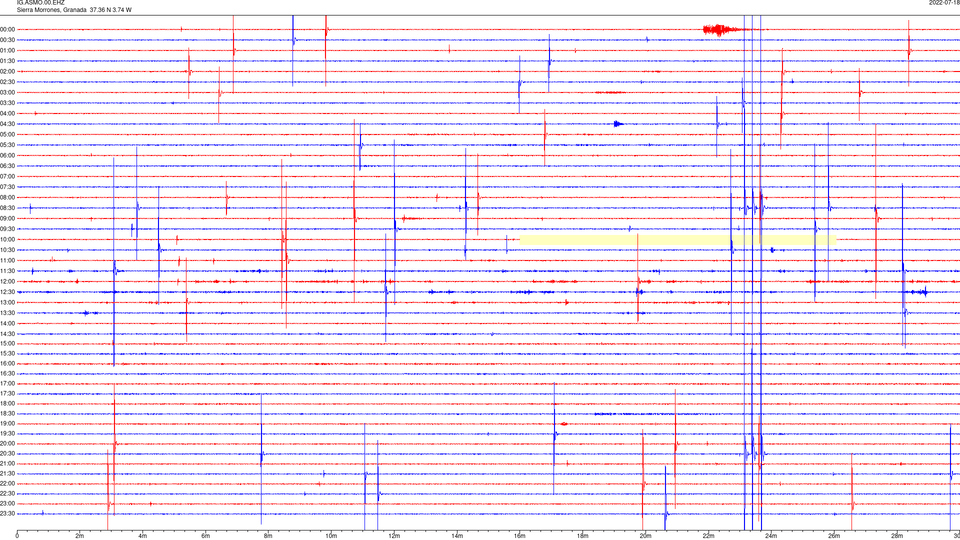Click the station code IG.ASMO.00.EHZ
960x540 pixels.
pos(40,3)
